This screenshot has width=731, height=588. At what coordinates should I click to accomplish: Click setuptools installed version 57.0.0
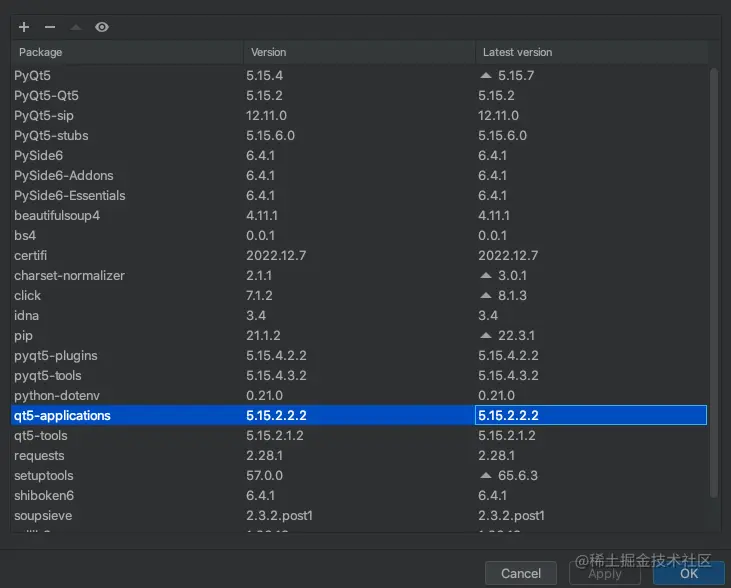264,476
